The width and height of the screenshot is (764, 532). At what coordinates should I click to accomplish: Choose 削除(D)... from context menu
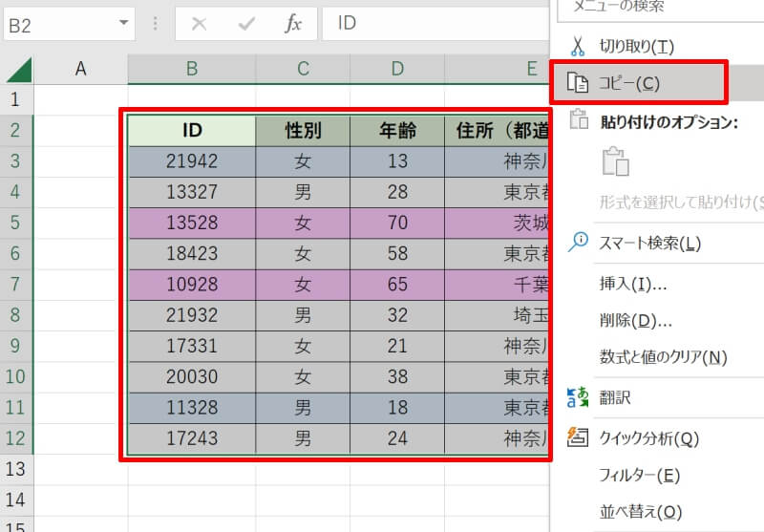635,320
